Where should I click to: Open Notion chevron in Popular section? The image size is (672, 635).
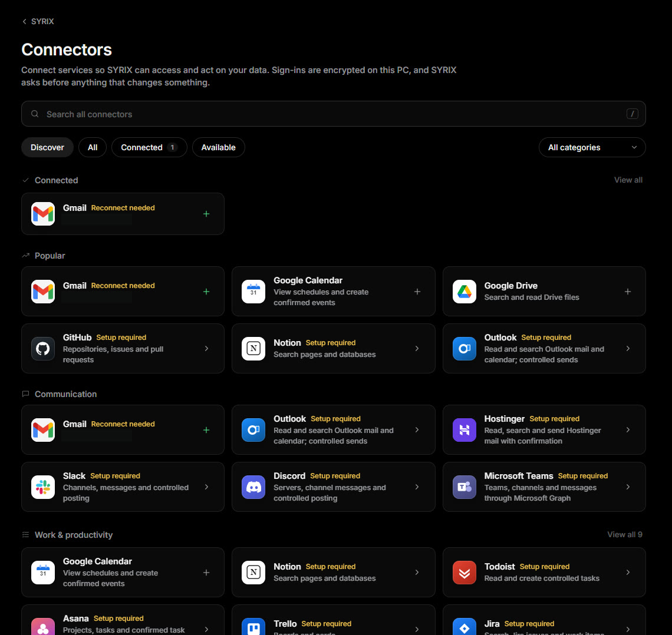[x=417, y=349]
